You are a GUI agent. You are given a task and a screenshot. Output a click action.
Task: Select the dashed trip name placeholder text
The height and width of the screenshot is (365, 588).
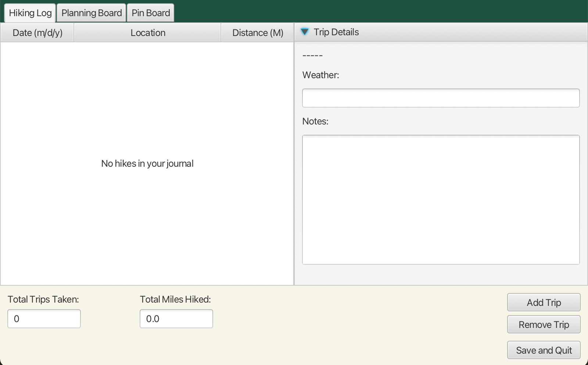(312, 55)
